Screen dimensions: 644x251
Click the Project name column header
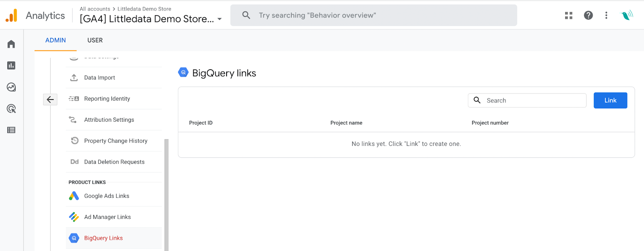346,123
